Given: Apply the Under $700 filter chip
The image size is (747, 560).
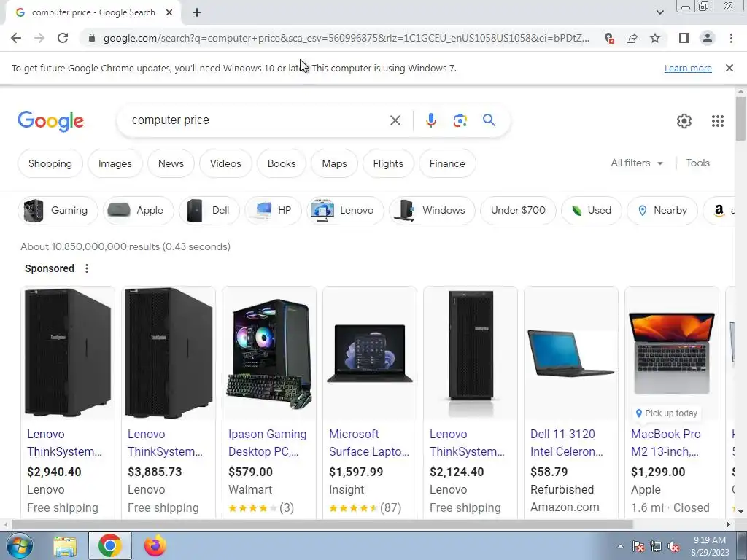Looking at the screenshot, I should coord(518,211).
